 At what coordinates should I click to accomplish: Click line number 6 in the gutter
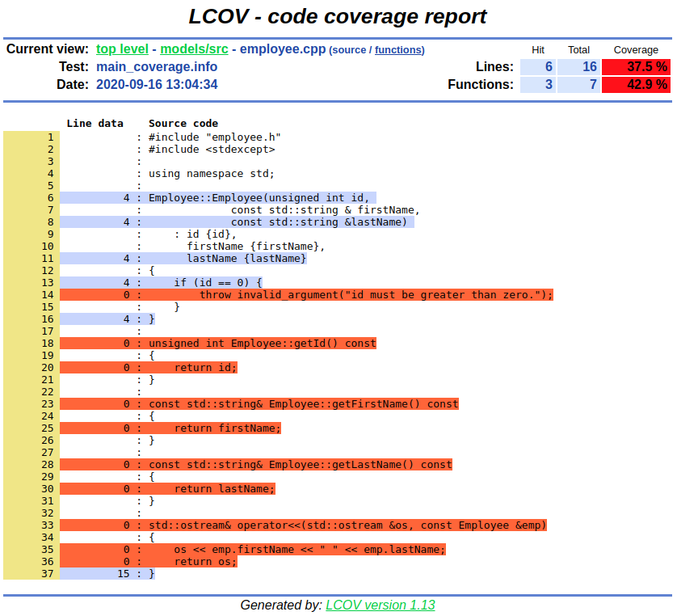51,198
